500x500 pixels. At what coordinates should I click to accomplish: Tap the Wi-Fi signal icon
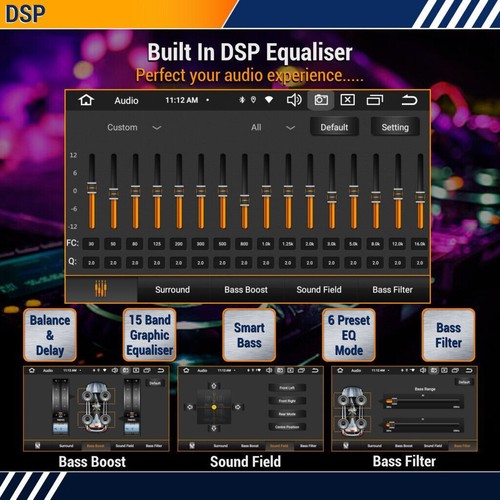click(x=269, y=100)
